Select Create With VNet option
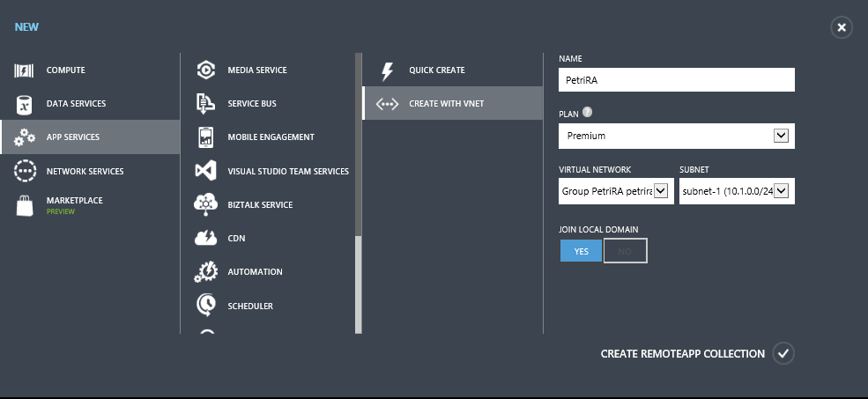This screenshot has height=399, width=868. (x=452, y=103)
